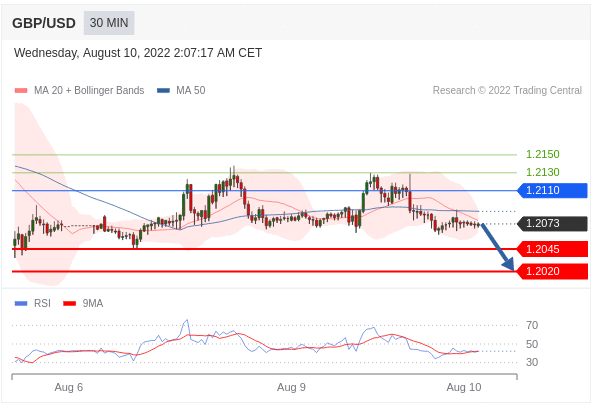Toggle MA 20 + Bollinger Bands legend swatch
Screen dimensions: 594x410
coord(21,91)
